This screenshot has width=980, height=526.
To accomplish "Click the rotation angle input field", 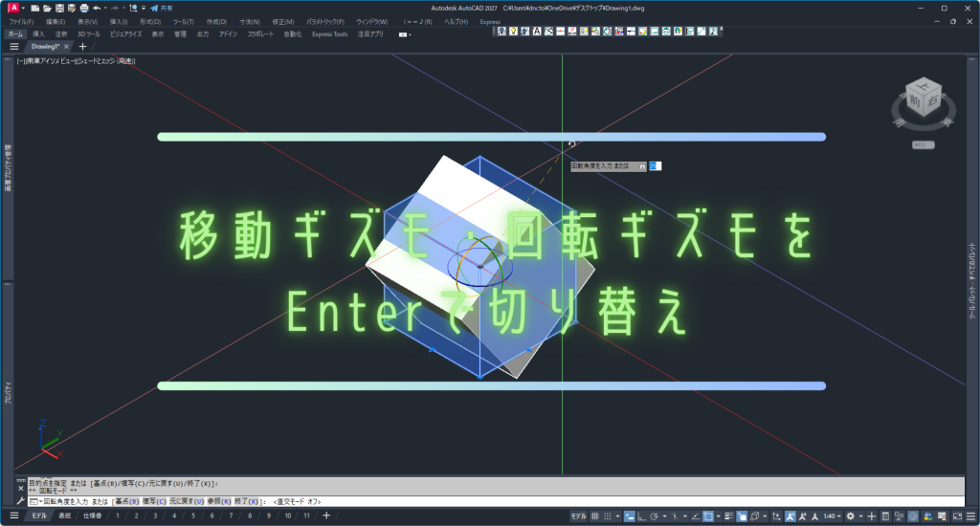I will [x=655, y=165].
